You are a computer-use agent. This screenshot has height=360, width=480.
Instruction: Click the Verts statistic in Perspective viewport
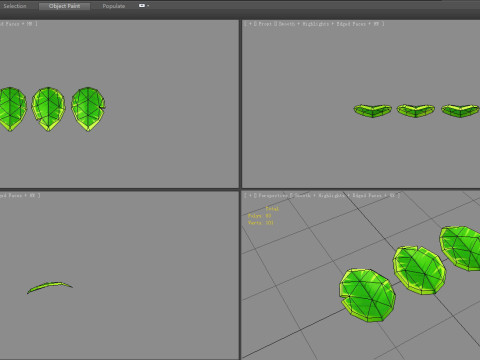[x=261, y=223]
